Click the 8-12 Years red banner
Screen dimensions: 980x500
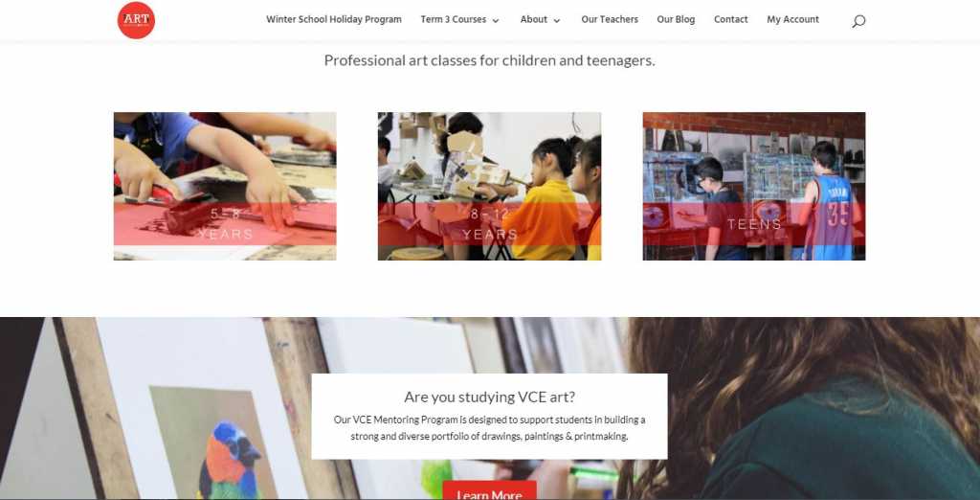[x=489, y=224]
